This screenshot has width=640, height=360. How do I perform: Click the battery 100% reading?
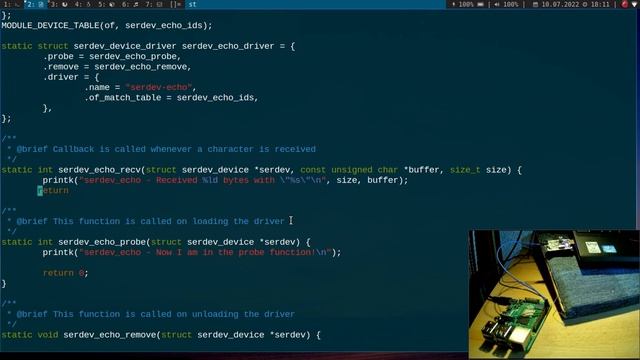pyautogui.click(x=466, y=4)
